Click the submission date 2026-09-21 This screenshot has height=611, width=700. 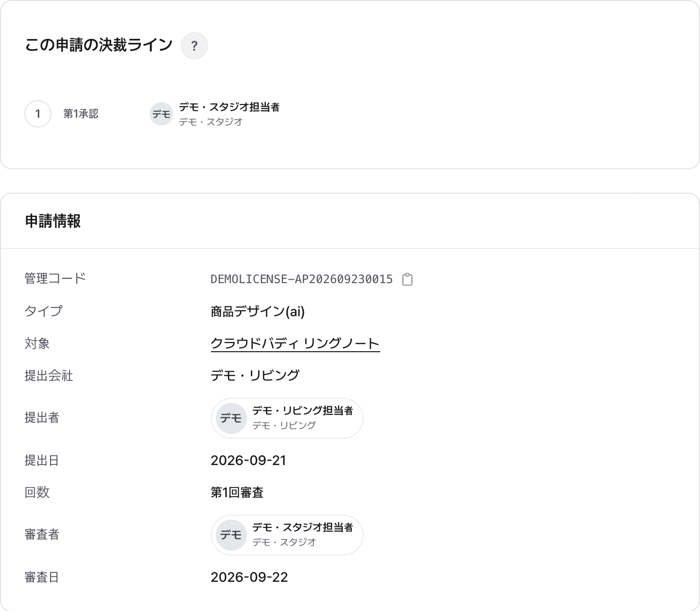point(248,460)
